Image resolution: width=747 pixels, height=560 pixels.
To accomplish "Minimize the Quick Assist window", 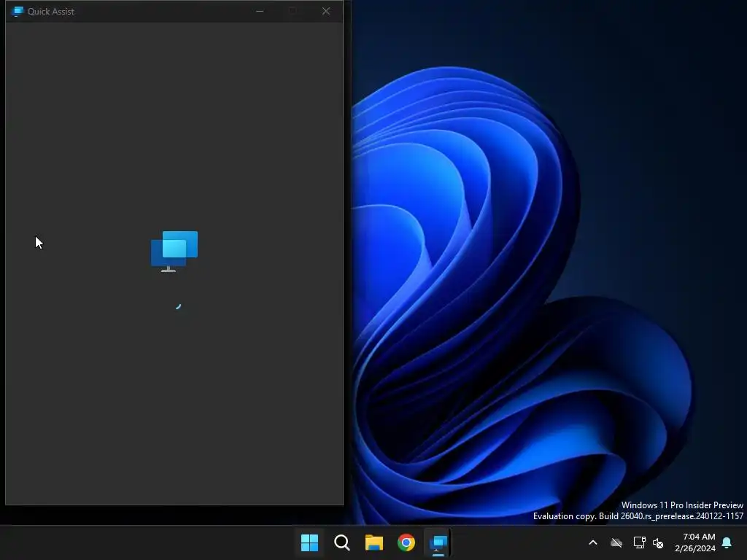I will (x=260, y=11).
